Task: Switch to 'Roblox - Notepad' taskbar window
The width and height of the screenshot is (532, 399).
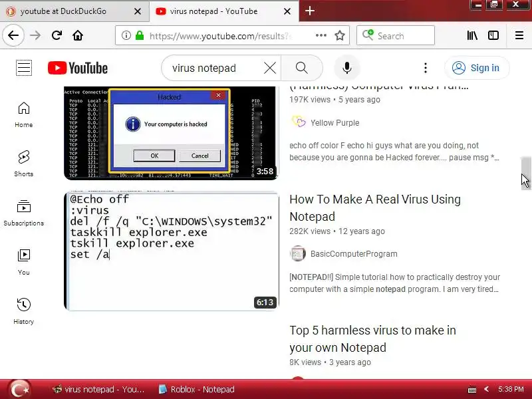Action: pos(197,389)
